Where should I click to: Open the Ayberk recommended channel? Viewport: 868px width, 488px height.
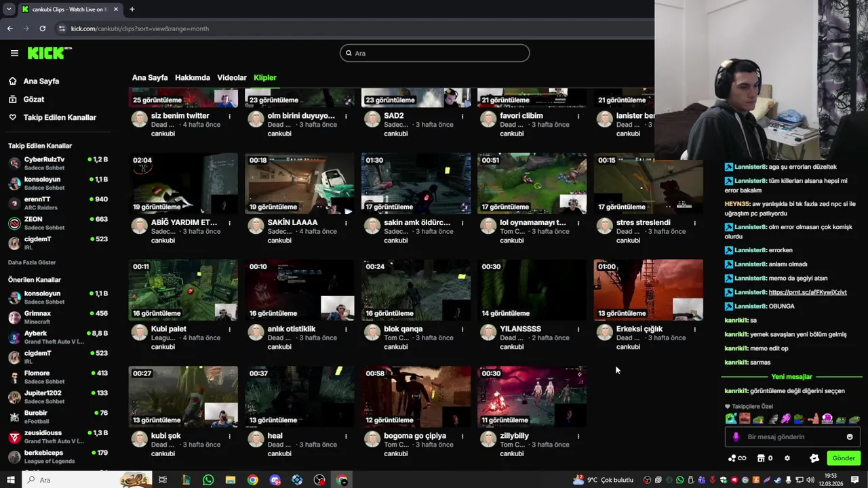click(x=58, y=337)
